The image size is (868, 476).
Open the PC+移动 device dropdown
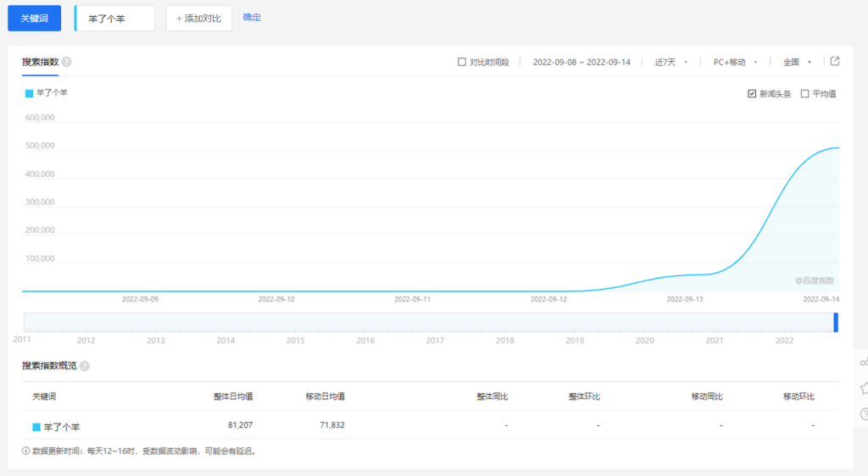(x=735, y=62)
